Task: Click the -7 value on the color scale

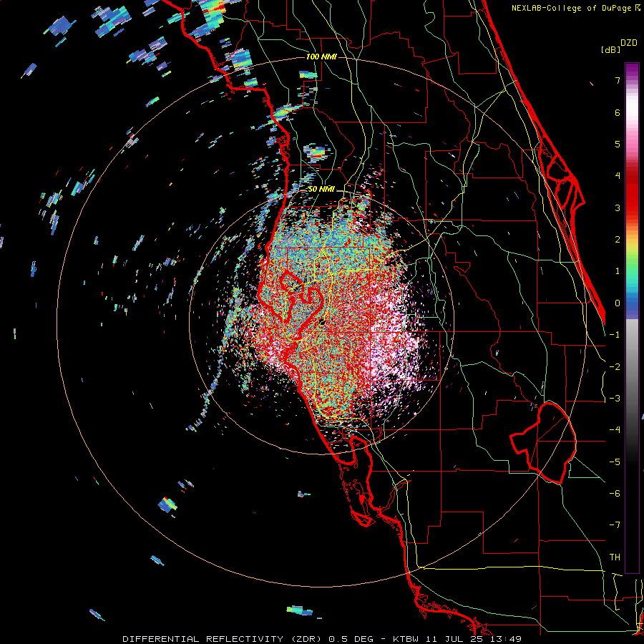Action: click(615, 525)
